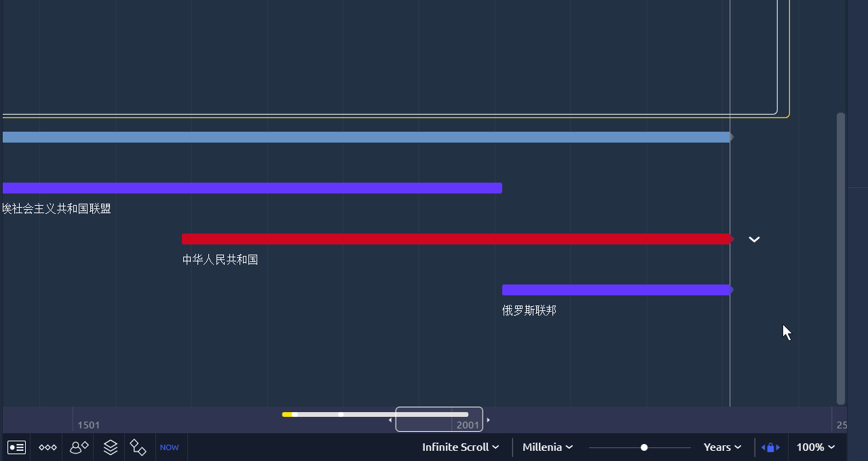The width and height of the screenshot is (868, 461).
Task: Select the purple 俄罗斯联邦 timeline bar
Action: [618, 290]
